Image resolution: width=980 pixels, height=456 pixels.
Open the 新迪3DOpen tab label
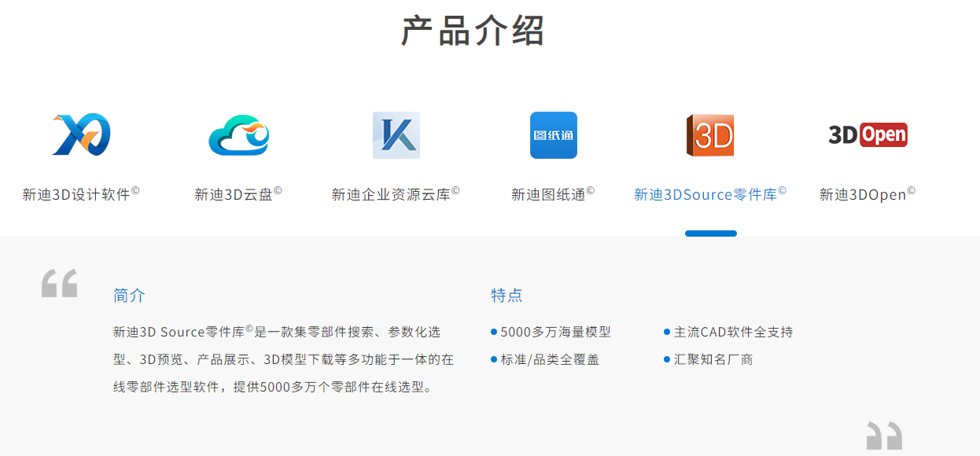868,193
